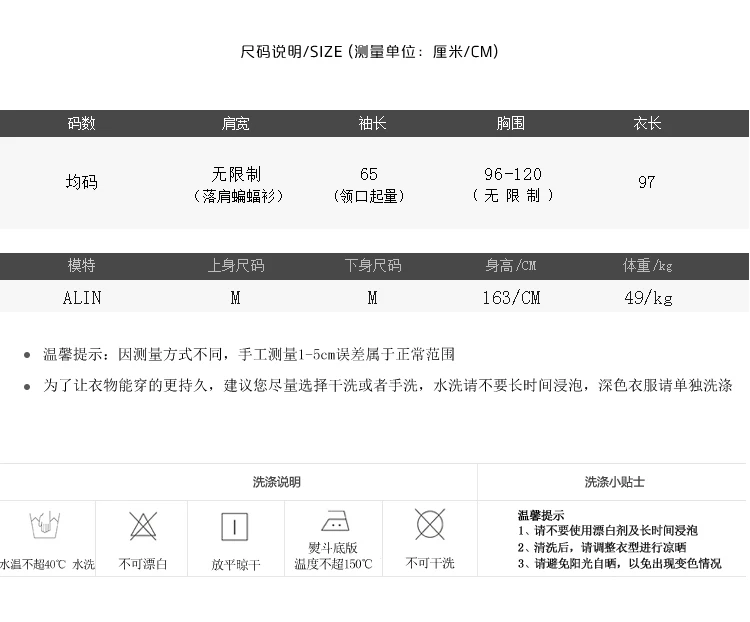Click tip 1 请不要使用漂白剂及长时间浸泡
The height and width of the screenshot is (622, 750).
click(x=607, y=531)
